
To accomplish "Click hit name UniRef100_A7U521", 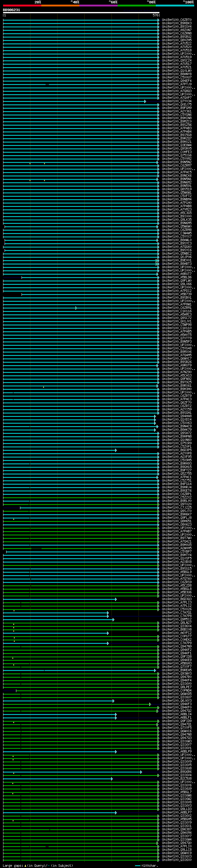I will pyautogui.click(x=177, y=67).
